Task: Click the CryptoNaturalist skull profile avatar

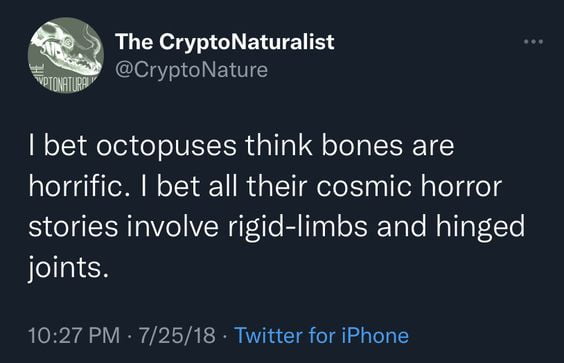Action: (x=66, y=55)
